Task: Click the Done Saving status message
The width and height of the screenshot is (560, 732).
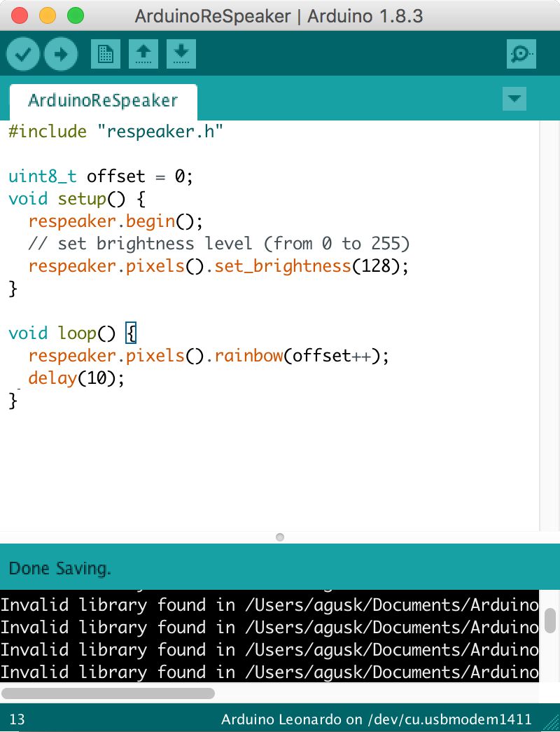Action: tap(59, 569)
